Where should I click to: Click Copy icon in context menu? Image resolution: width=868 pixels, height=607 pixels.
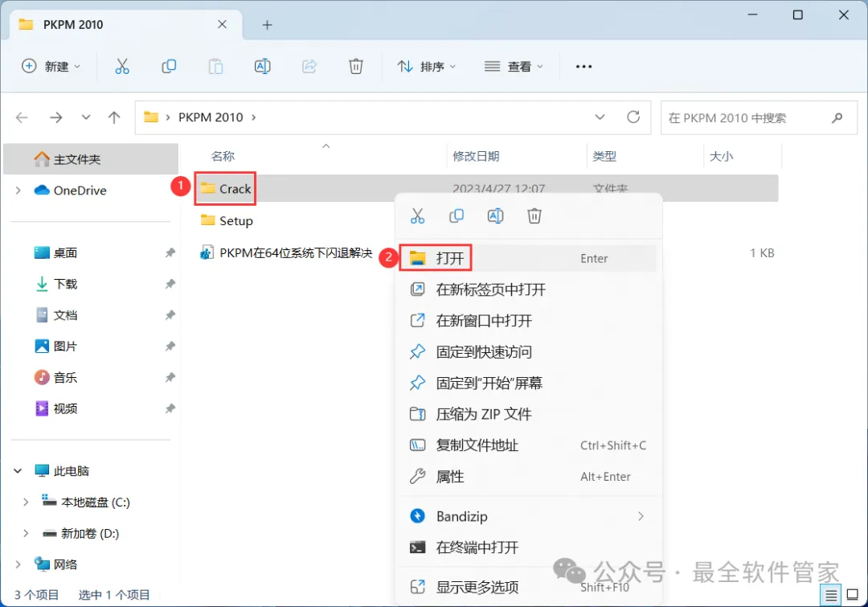(x=457, y=216)
